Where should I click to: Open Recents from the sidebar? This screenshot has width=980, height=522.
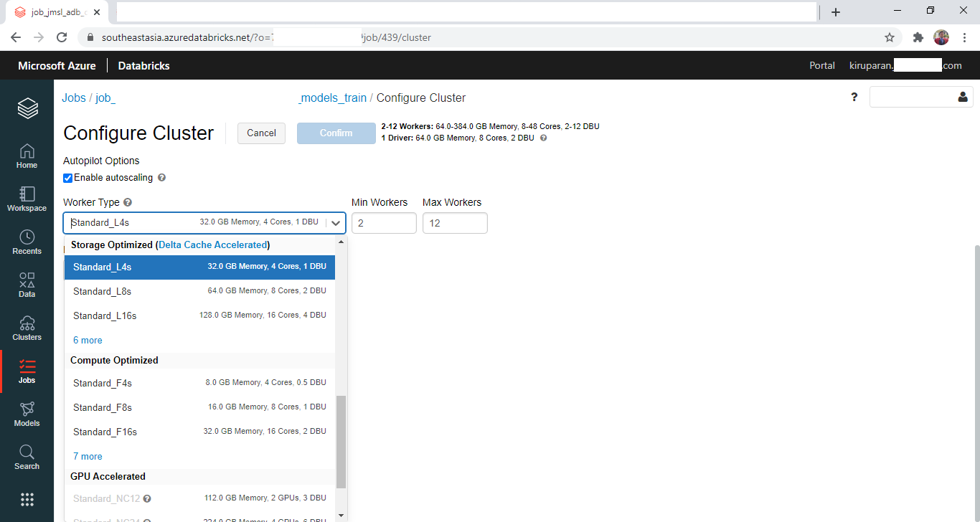tap(27, 242)
